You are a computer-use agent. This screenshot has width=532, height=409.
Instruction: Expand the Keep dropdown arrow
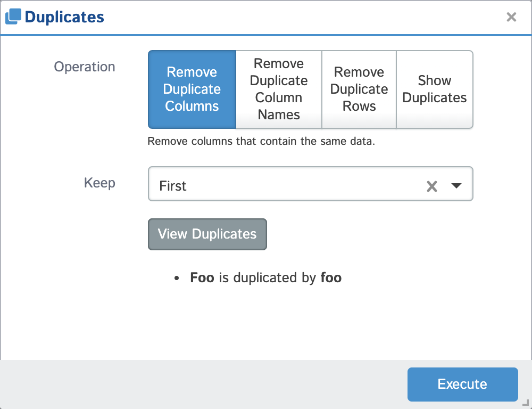coord(456,186)
